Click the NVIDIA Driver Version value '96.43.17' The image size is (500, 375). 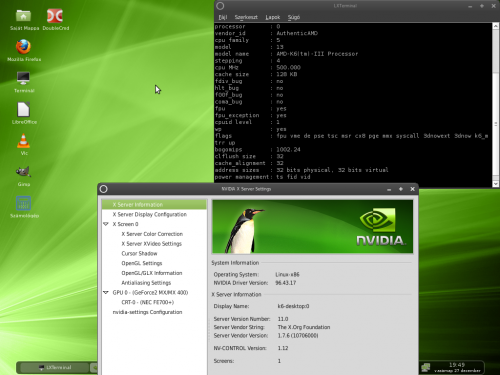pyautogui.click(x=285, y=283)
